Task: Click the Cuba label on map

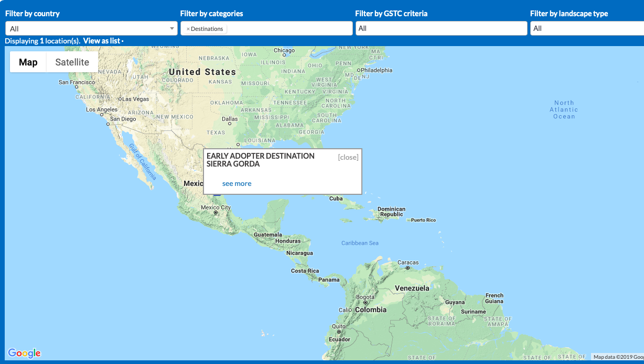Action: pyautogui.click(x=336, y=198)
